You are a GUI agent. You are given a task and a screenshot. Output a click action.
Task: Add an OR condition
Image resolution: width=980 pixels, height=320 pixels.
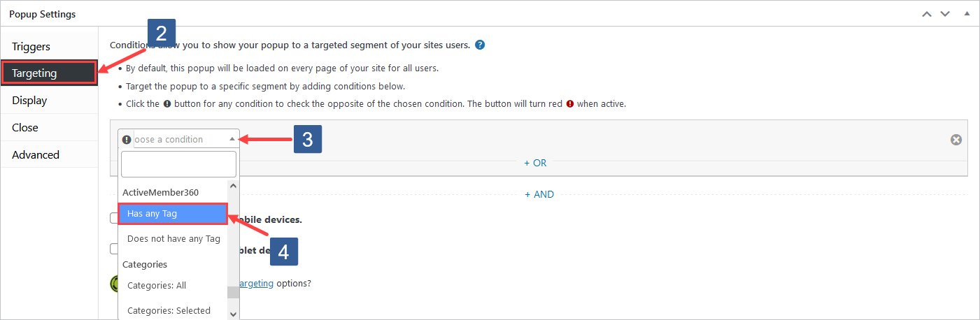pyautogui.click(x=536, y=163)
